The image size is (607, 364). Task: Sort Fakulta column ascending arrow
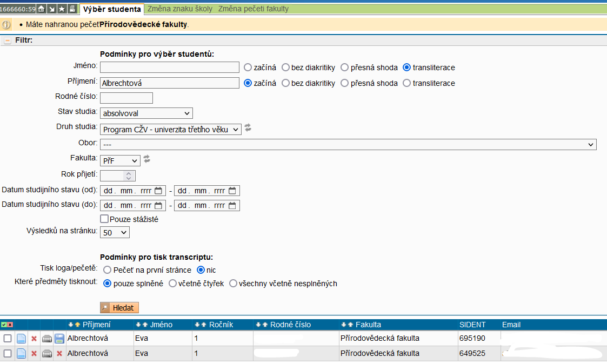click(x=350, y=325)
